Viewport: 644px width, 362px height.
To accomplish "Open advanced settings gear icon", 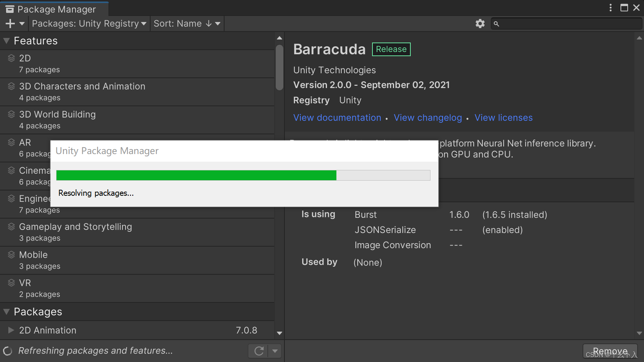I will (480, 24).
